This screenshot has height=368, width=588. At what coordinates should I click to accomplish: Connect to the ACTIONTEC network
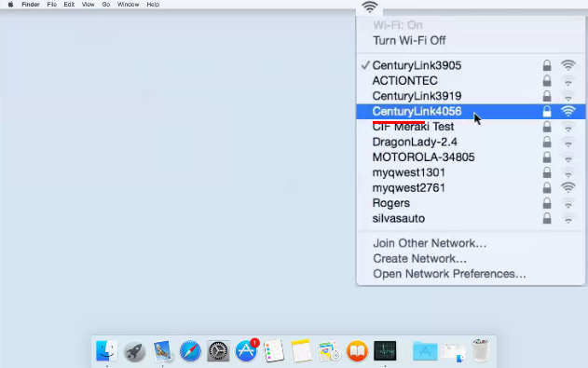[x=471, y=80]
